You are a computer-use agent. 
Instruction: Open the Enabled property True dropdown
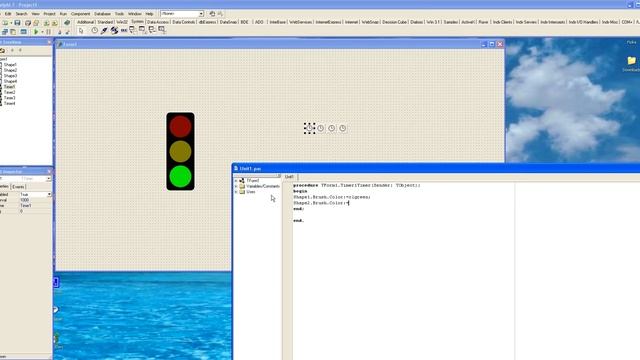pyautogui.click(x=49, y=195)
